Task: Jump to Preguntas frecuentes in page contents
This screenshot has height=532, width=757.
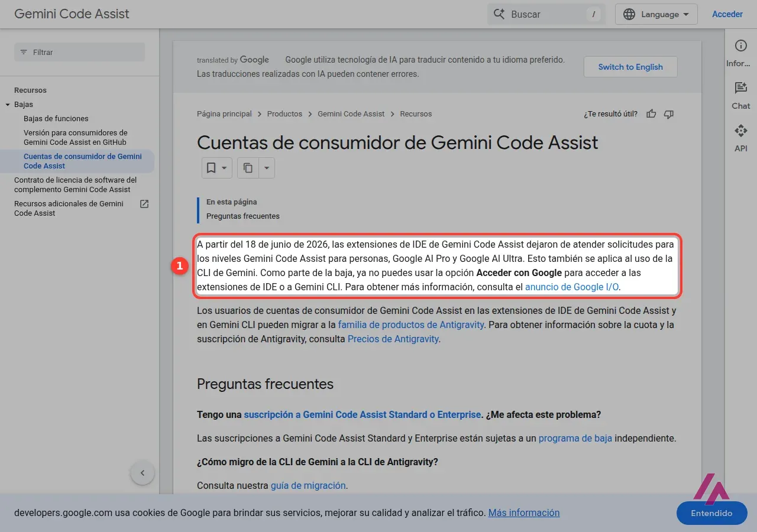Action: (x=243, y=216)
